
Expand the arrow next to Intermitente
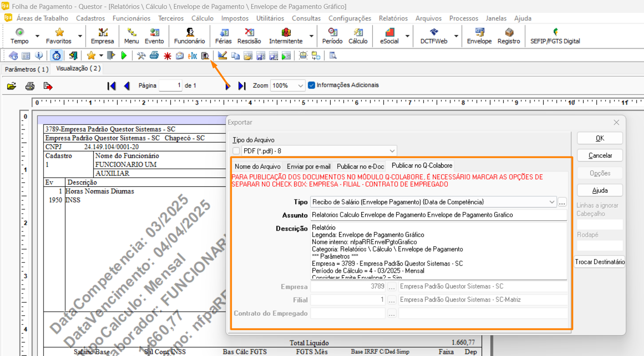point(311,36)
